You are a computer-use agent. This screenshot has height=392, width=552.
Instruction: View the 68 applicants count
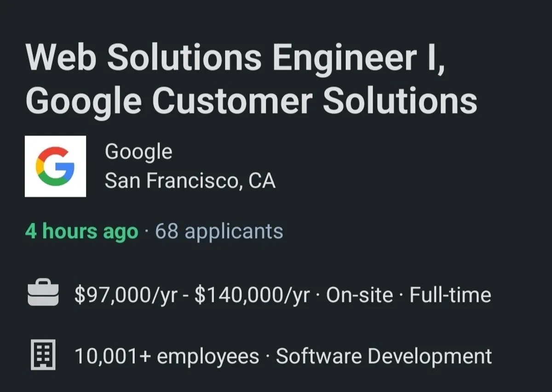(x=219, y=231)
